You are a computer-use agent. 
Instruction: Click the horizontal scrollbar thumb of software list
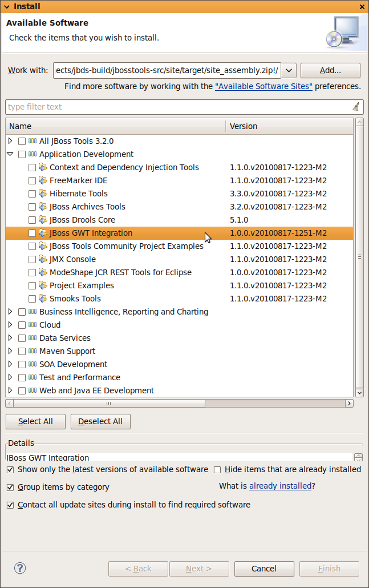(x=109, y=403)
